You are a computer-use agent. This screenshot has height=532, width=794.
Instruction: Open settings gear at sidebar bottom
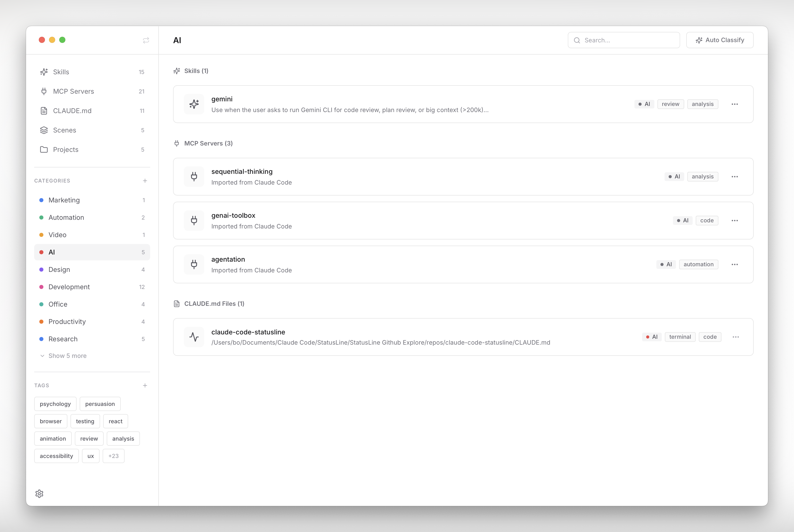point(39,494)
